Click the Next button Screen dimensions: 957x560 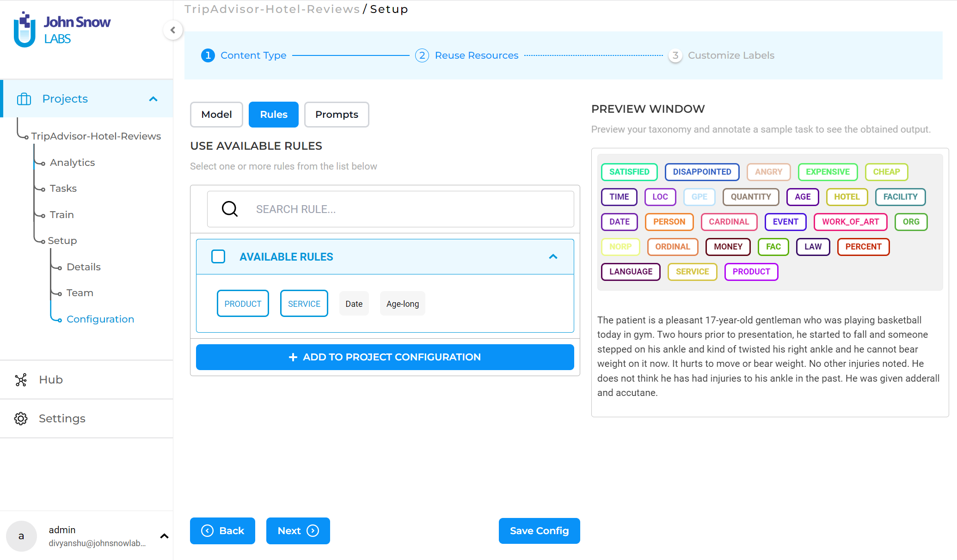pyautogui.click(x=298, y=531)
